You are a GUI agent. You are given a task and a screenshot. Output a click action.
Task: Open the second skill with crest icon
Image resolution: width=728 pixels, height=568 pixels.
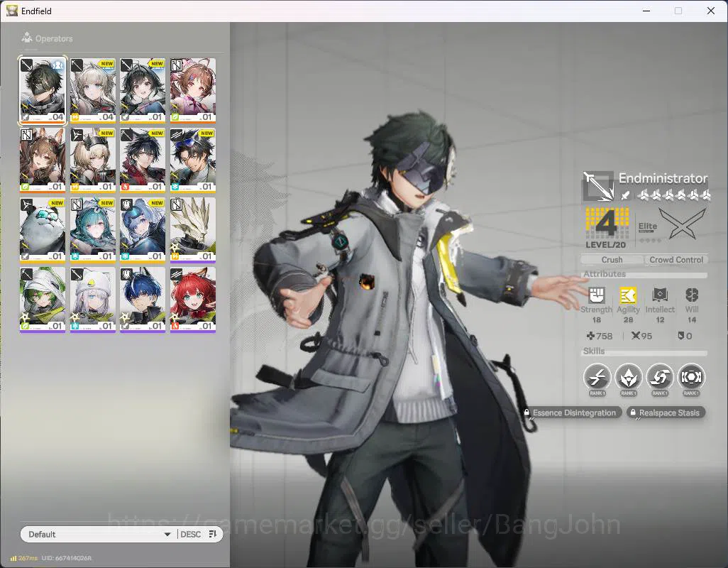tap(628, 377)
